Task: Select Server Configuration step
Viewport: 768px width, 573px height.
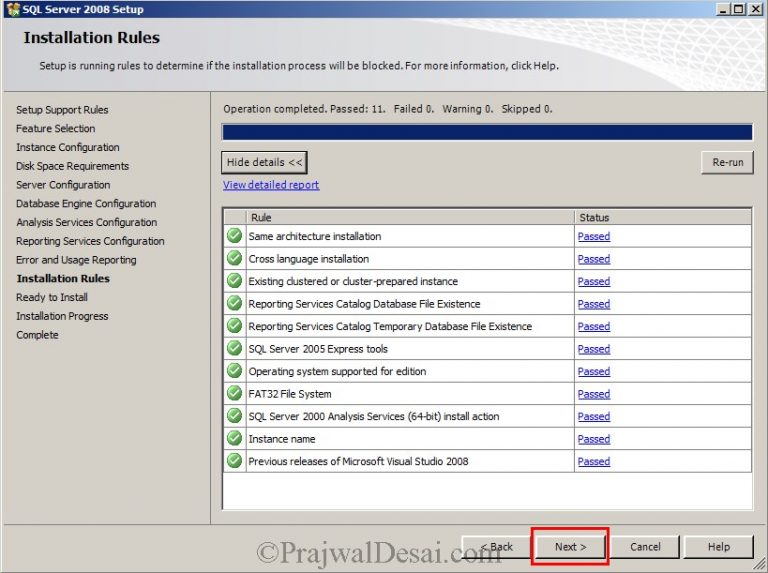Action: click(x=63, y=185)
